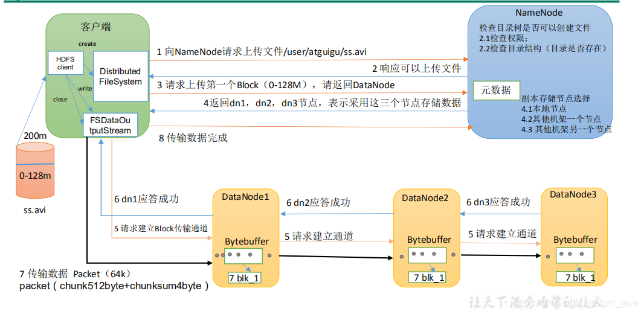Click '检查目录树是否可以创建文件' text
This screenshot has width=644, height=314.
coord(535,28)
